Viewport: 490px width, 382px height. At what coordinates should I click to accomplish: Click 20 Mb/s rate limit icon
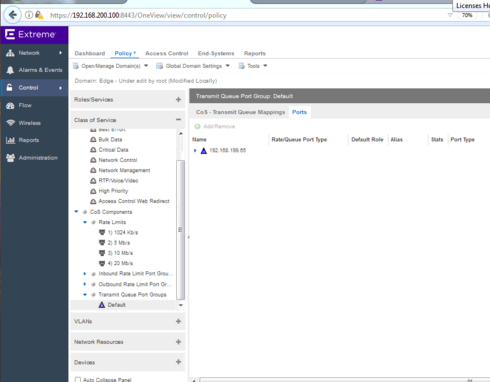pyautogui.click(x=102, y=263)
